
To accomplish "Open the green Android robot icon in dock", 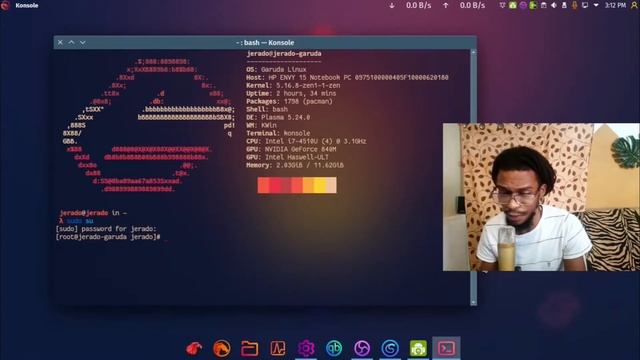I will click(418, 349).
